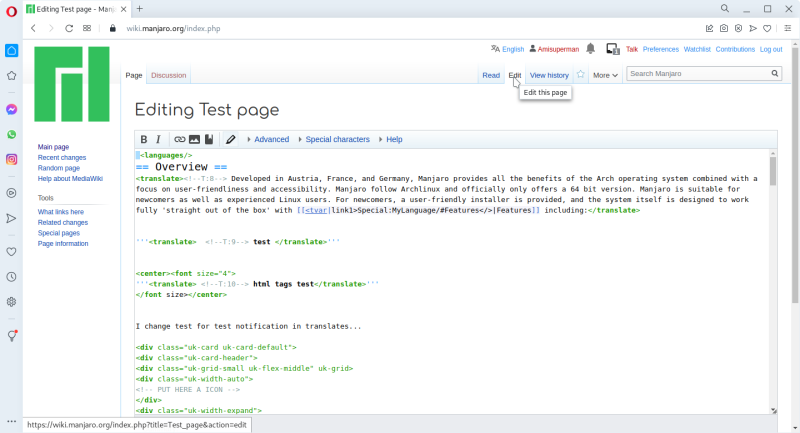Open What links here tool

pyautogui.click(x=61, y=212)
